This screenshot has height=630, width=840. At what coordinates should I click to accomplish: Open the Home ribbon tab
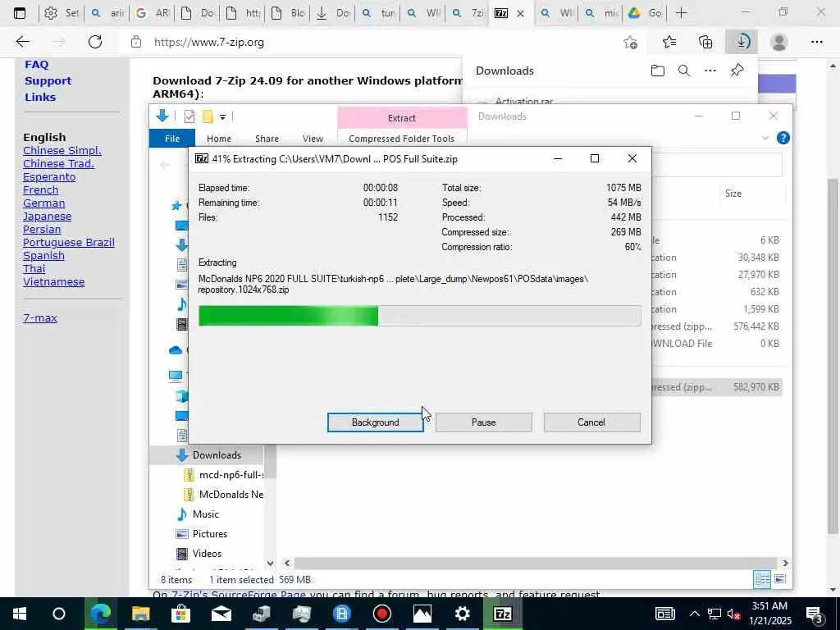point(219,138)
